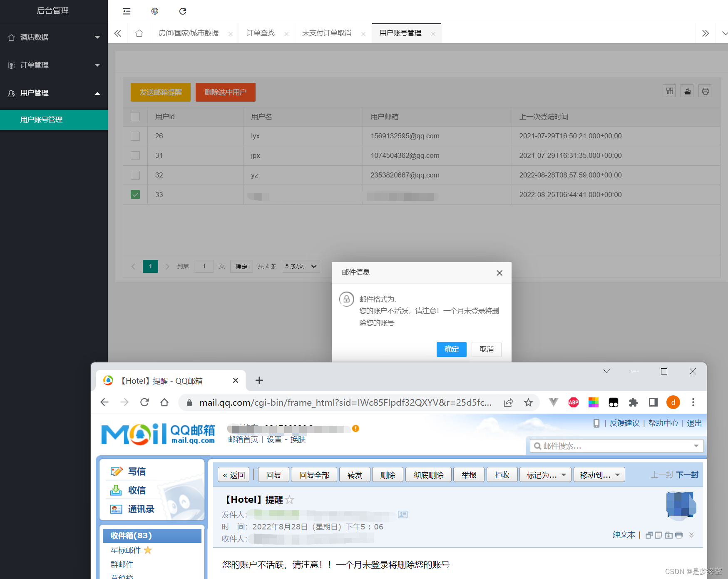The image size is (728, 579).
Task: Open Adblock Plus extension icon
Action: click(574, 402)
